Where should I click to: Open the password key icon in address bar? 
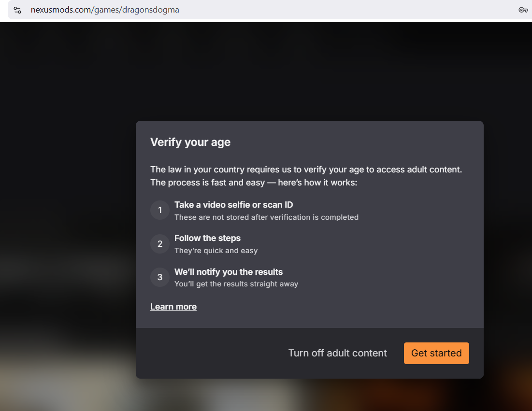523,10
